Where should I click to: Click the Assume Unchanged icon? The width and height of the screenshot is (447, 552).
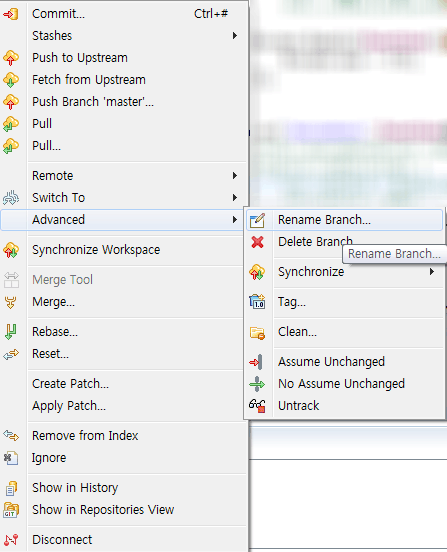(257, 362)
